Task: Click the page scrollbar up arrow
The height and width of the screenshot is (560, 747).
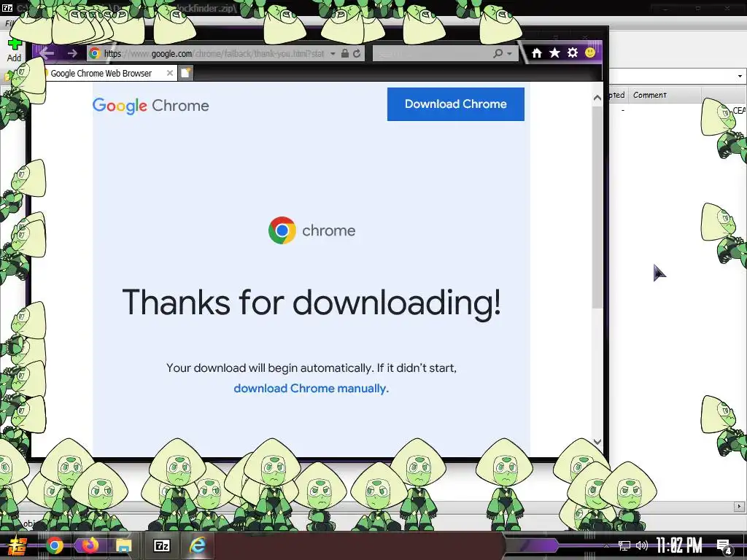Action: point(597,98)
